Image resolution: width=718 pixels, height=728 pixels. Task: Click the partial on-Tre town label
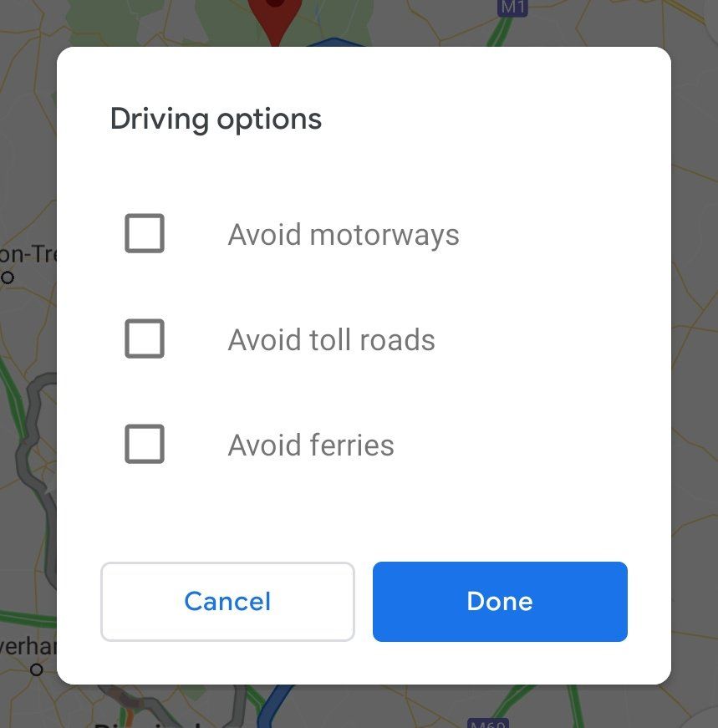tap(28, 253)
